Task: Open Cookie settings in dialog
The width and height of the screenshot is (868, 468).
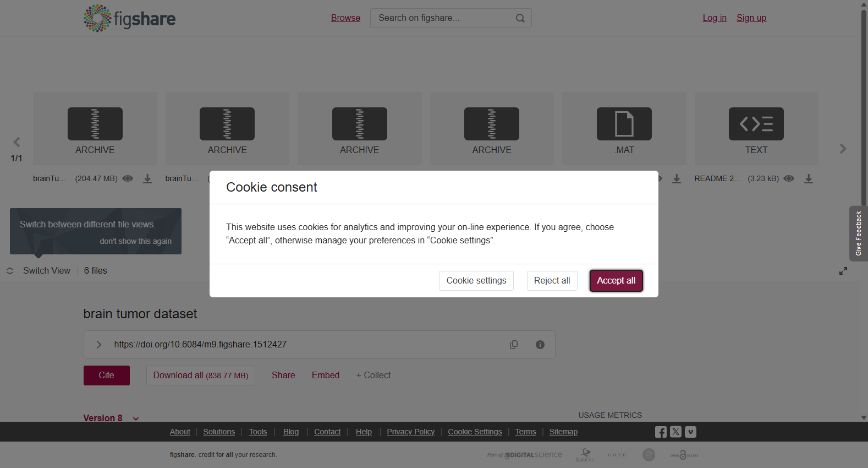Action: 476,281
